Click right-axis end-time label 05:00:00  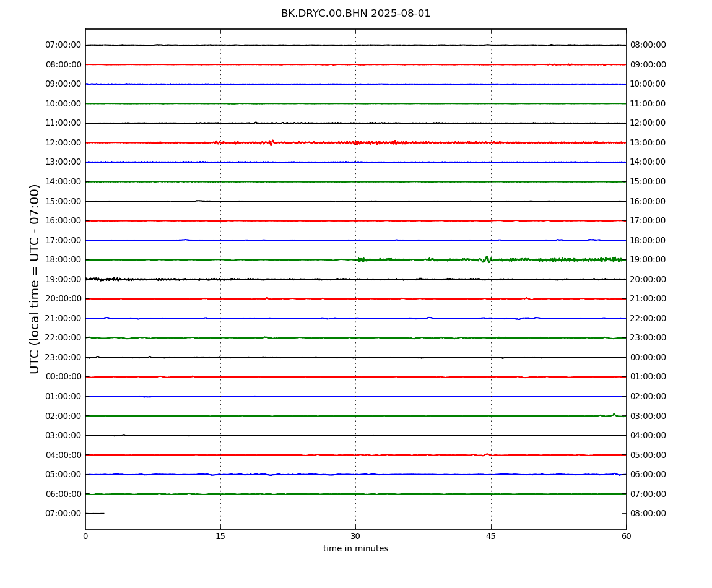648,455
